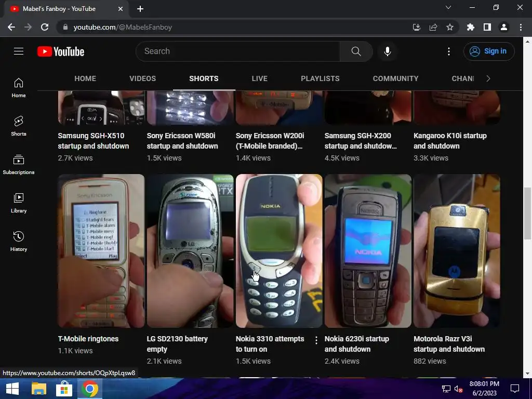Open LG SD2130 battery empty title

[177, 344]
